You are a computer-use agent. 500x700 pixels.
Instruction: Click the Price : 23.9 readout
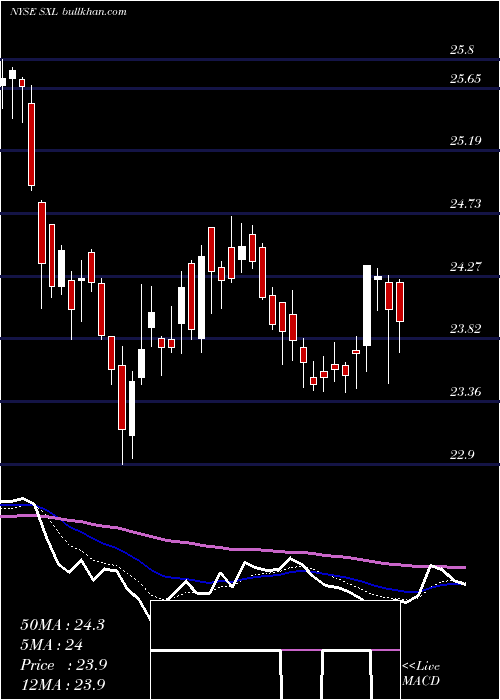coord(63,665)
